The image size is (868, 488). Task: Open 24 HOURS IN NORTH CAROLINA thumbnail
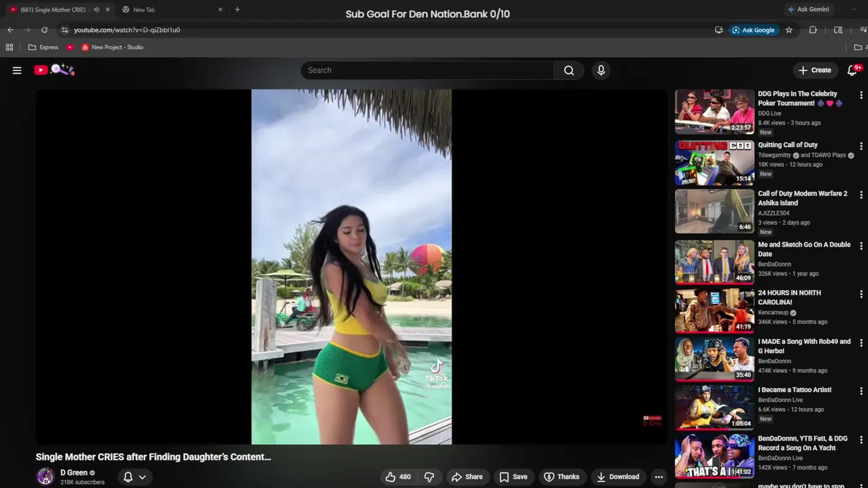point(714,311)
